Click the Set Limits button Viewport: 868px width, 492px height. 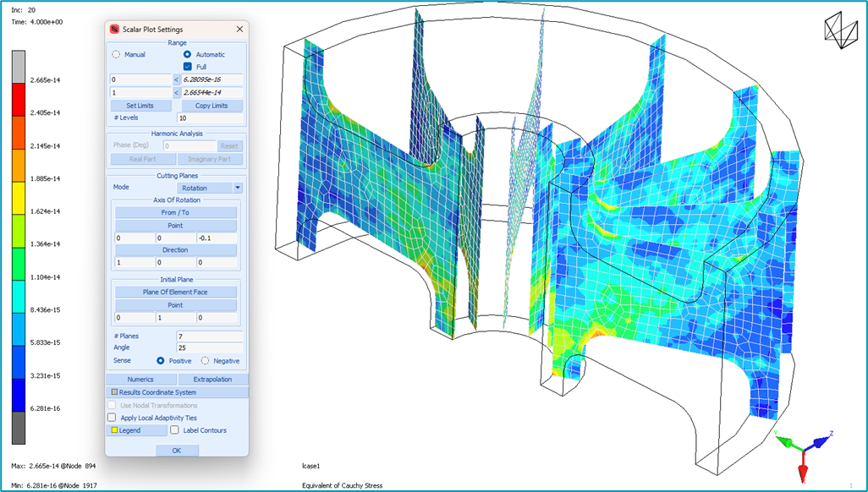tap(140, 106)
